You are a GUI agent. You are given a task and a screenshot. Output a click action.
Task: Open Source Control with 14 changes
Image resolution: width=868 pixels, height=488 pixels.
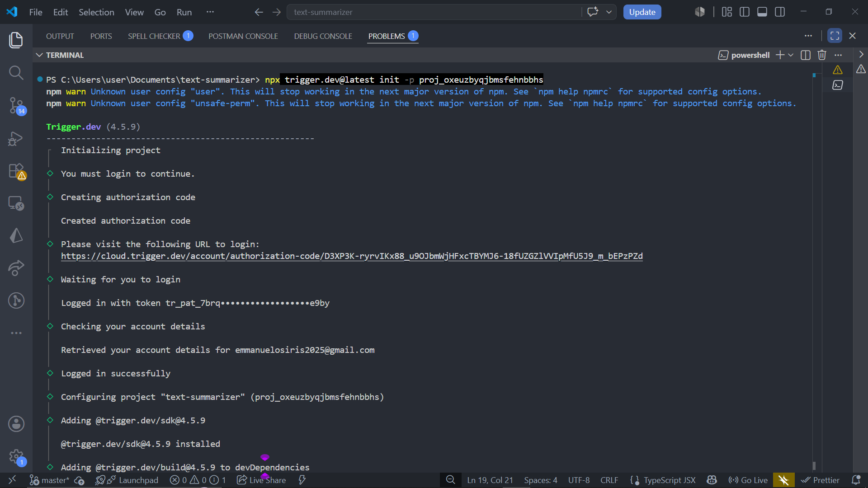pos(16,106)
